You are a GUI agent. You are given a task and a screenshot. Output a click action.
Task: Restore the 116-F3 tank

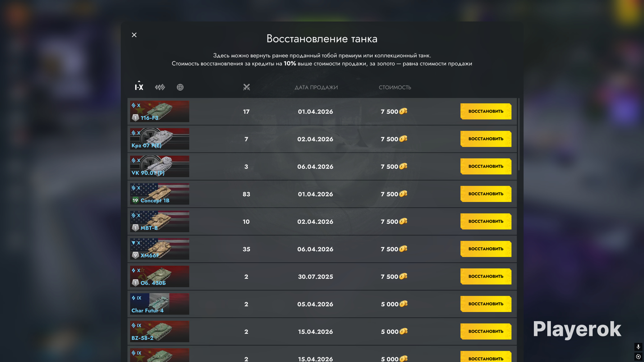(486, 111)
